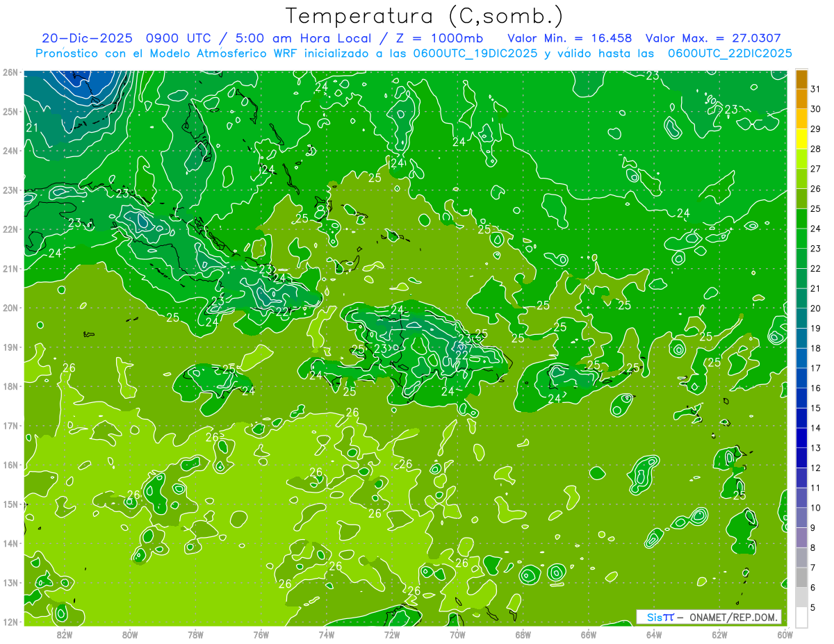This screenshot has height=644, width=834.
Task: Click the latitude axis label "24N"
Action: [x=10, y=151]
